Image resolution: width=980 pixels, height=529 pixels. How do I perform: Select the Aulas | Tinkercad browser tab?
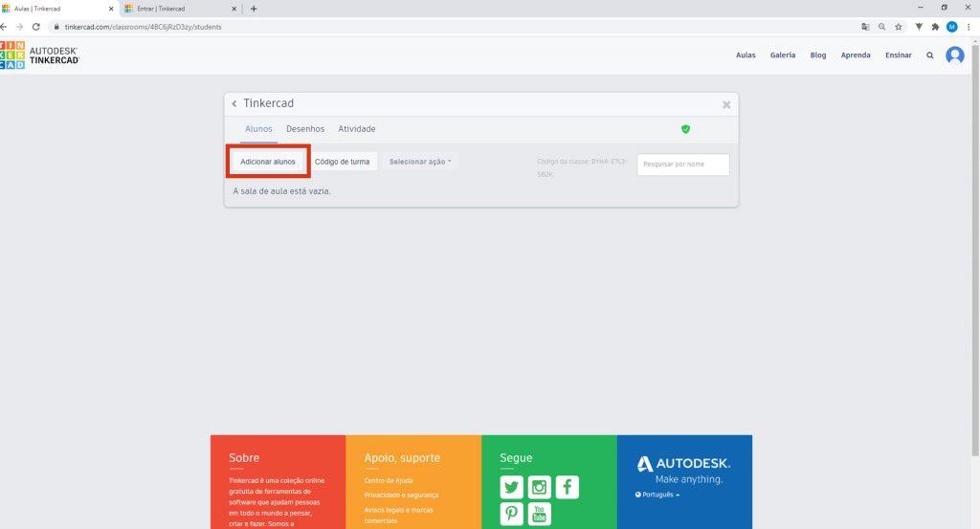pos(58,9)
